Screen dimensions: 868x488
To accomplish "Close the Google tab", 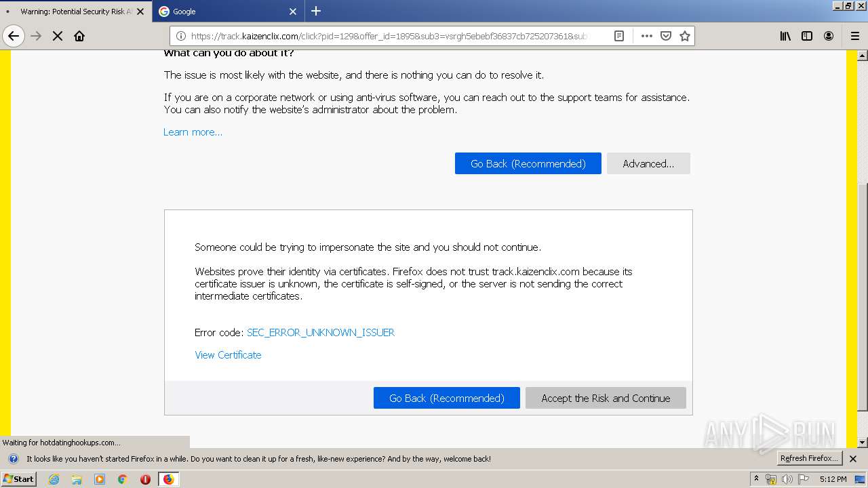I will coord(293,12).
